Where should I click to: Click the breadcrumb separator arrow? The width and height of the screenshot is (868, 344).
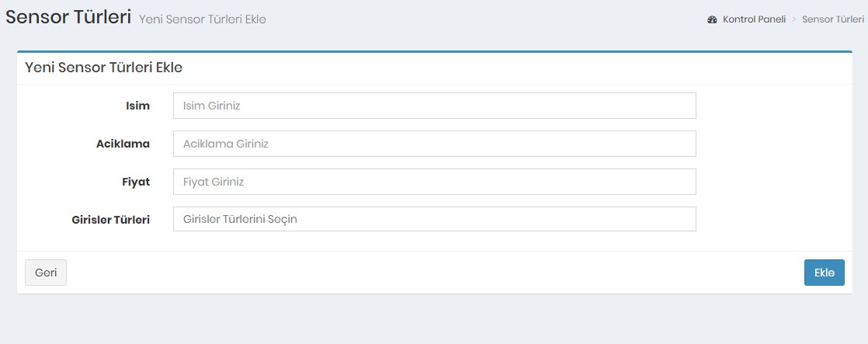[x=794, y=19]
